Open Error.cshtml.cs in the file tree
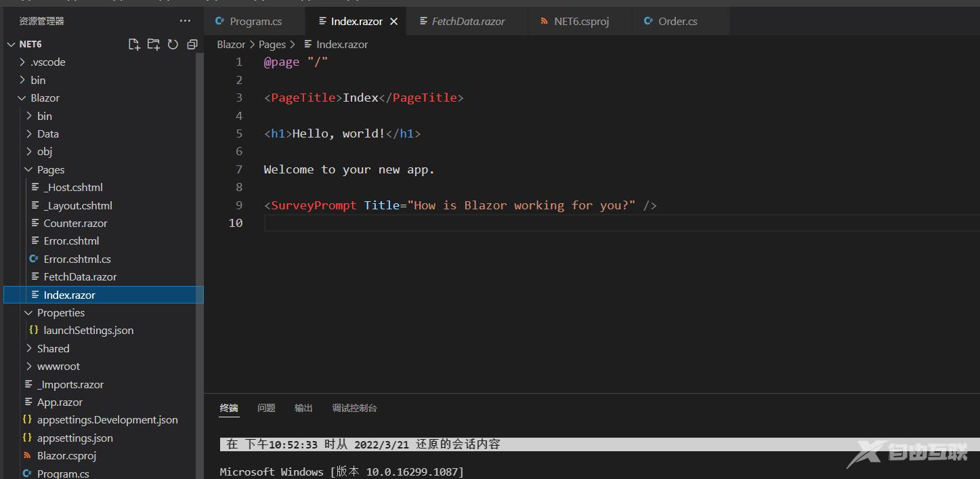The image size is (980, 479). tap(77, 259)
